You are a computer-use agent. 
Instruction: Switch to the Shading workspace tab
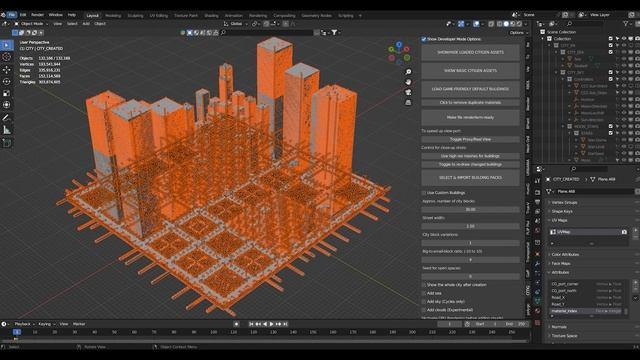(211, 16)
